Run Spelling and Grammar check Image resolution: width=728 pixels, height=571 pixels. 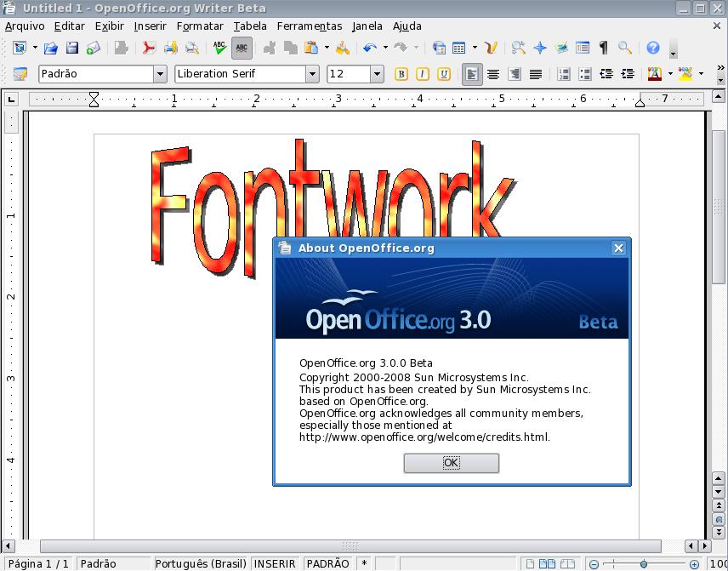(x=219, y=48)
